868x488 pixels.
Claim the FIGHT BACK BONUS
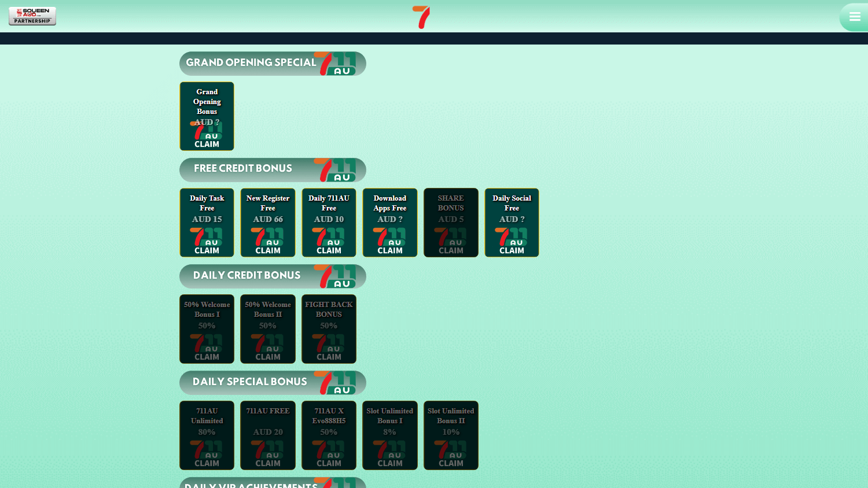pyautogui.click(x=329, y=357)
